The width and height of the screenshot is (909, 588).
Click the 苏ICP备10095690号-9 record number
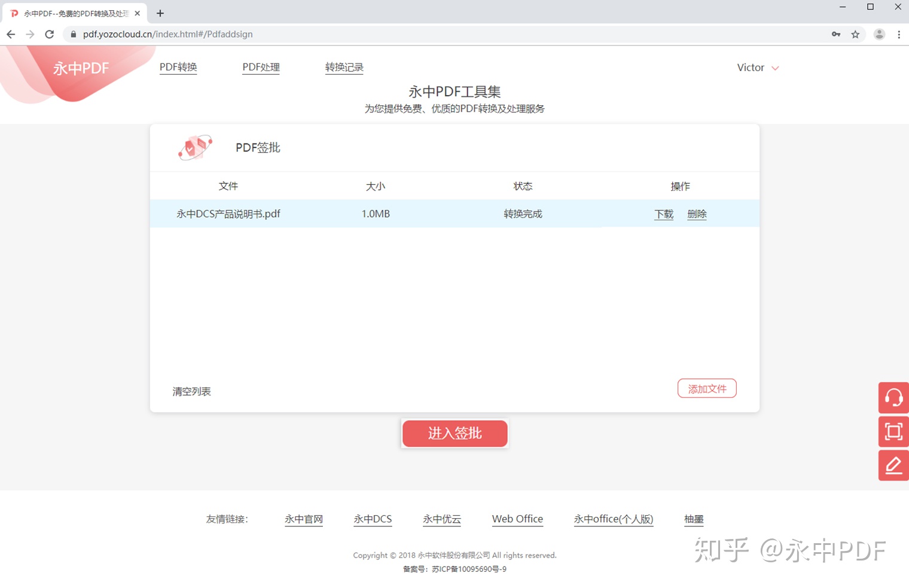pos(469,569)
